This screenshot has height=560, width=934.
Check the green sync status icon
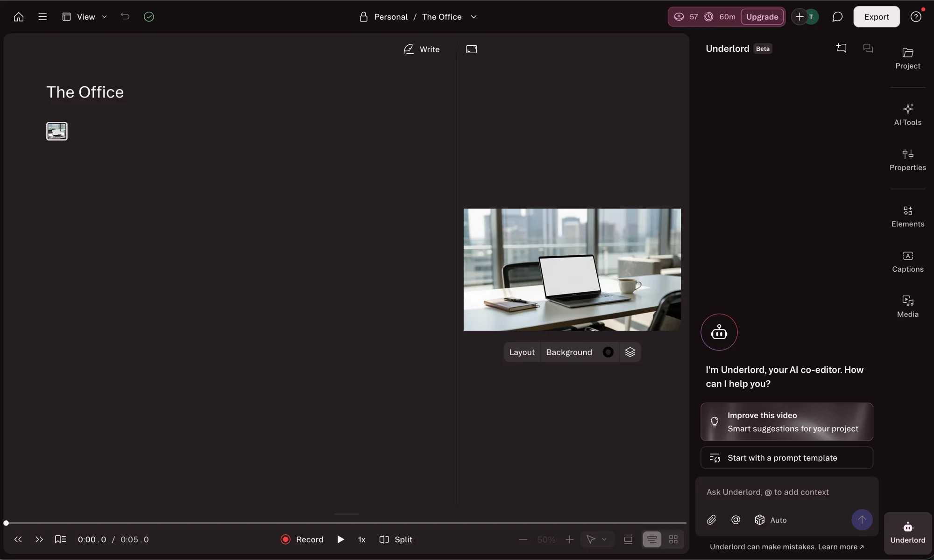pyautogui.click(x=149, y=17)
